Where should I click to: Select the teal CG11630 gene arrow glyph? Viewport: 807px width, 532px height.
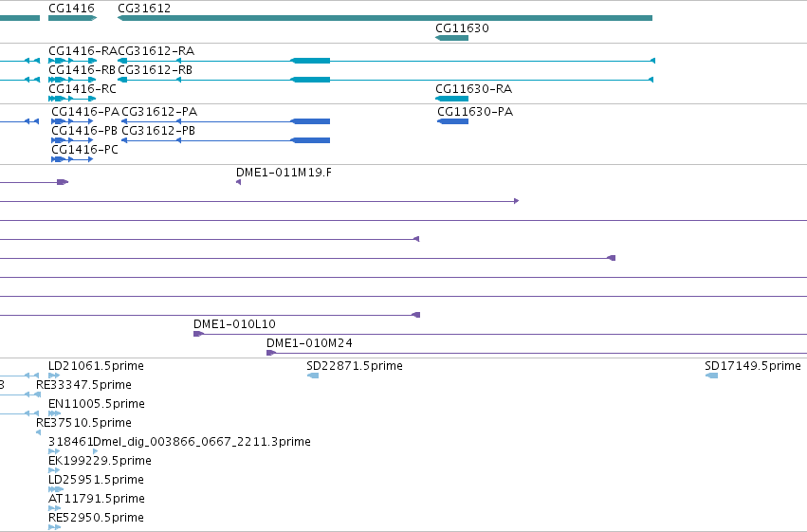tap(452, 38)
